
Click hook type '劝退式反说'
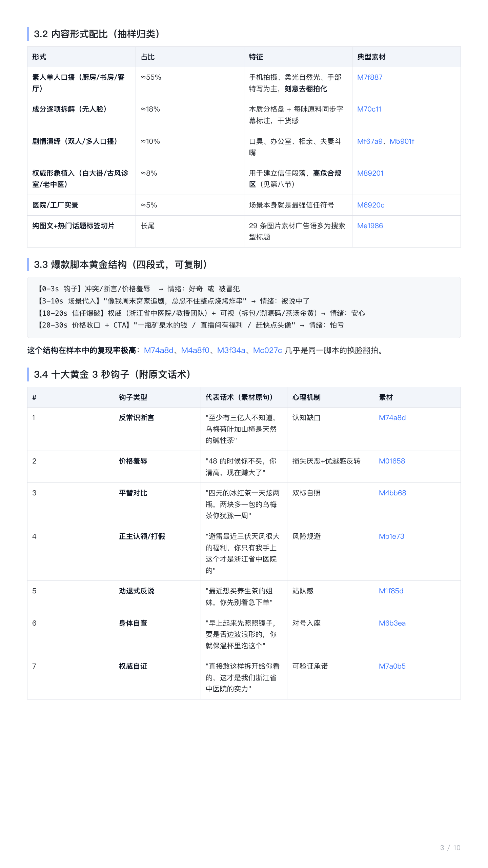137,591
